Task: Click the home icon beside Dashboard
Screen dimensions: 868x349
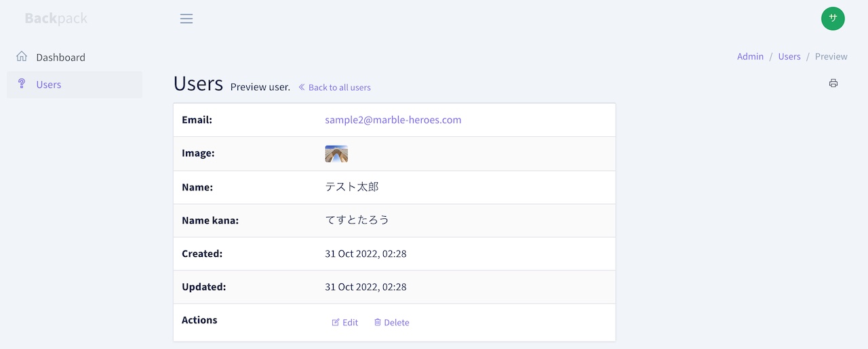Action: point(22,57)
